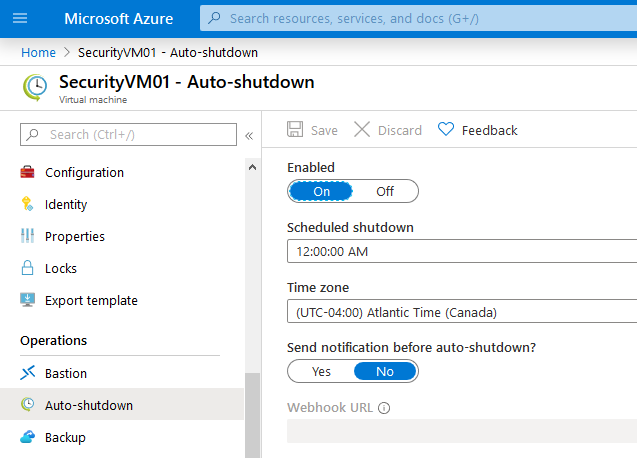Image resolution: width=637 pixels, height=458 pixels.
Task: Click the Discard X icon
Action: click(362, 130)
